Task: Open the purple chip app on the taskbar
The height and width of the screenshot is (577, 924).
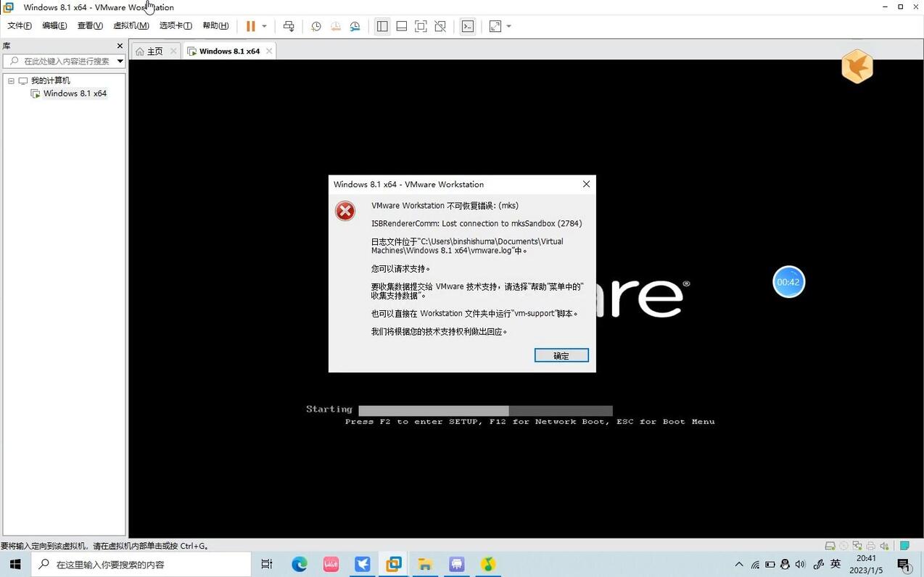Action: [457, 564]
